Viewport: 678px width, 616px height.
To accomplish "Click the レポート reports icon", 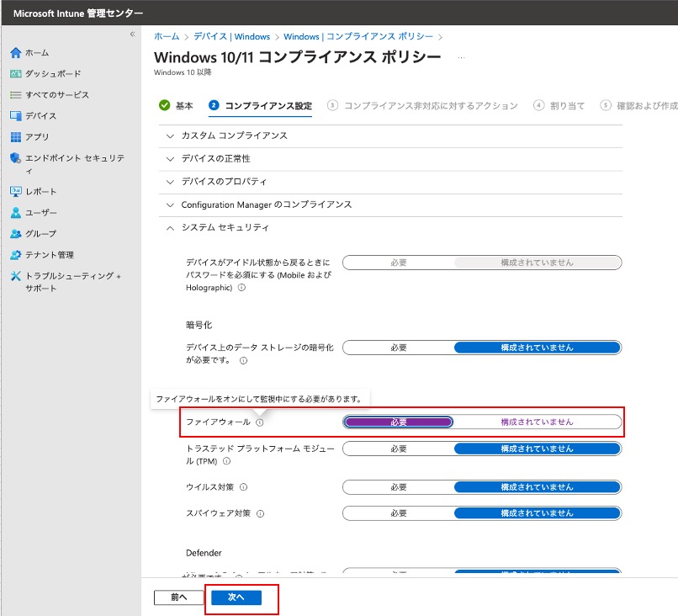I will (x=16, y=192).
